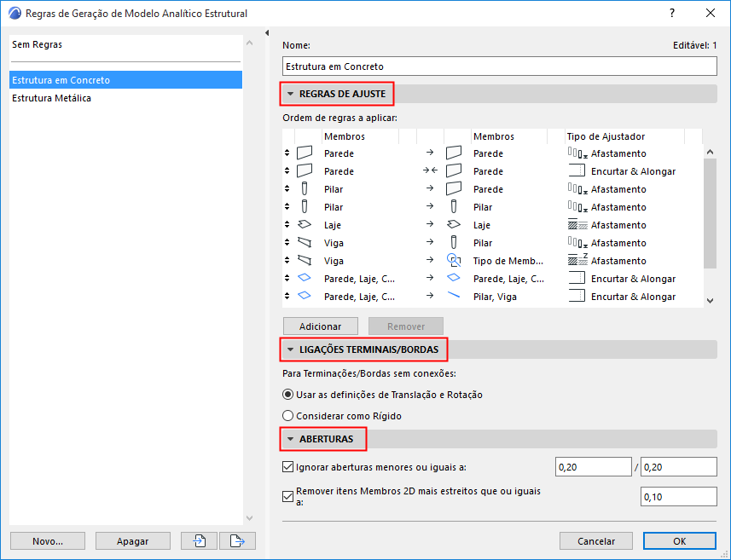Viewport: 731px width, 560px height.
Task: Click left list scroll down arrow
Action: tap(249, 518)
